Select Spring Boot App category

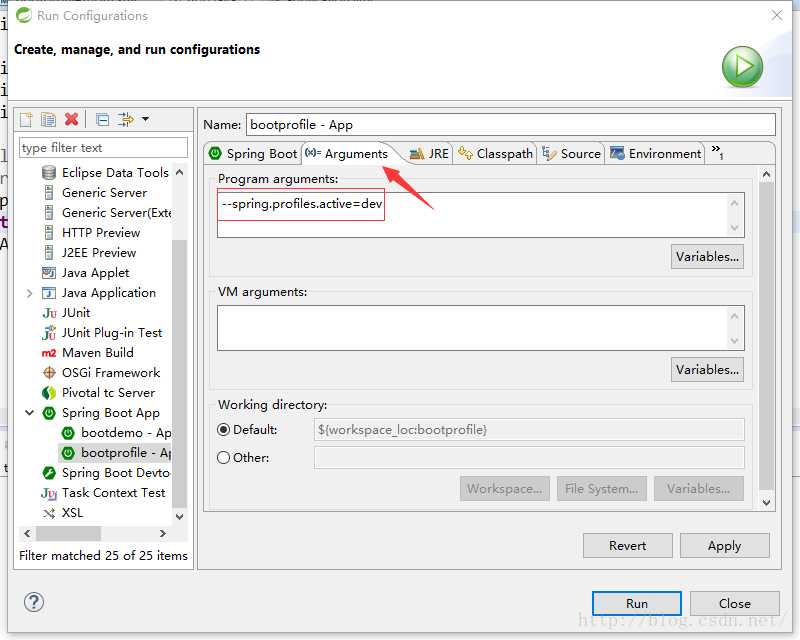tap(111, 412)
